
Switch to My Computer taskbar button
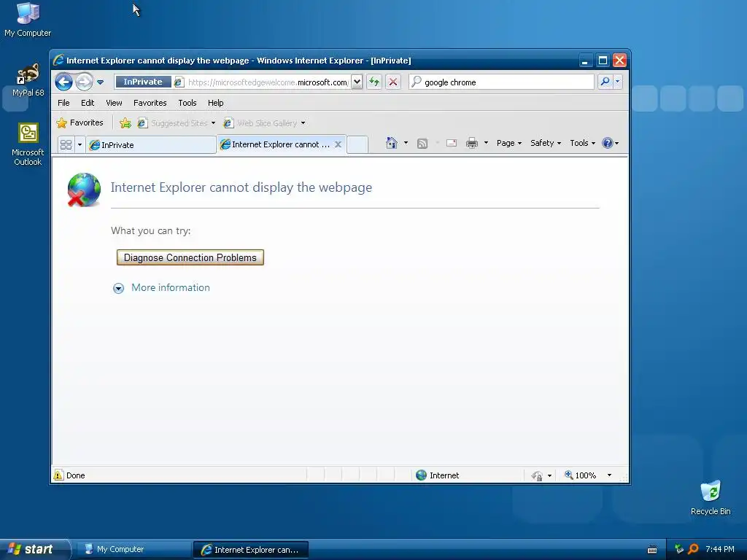[134, 550]
